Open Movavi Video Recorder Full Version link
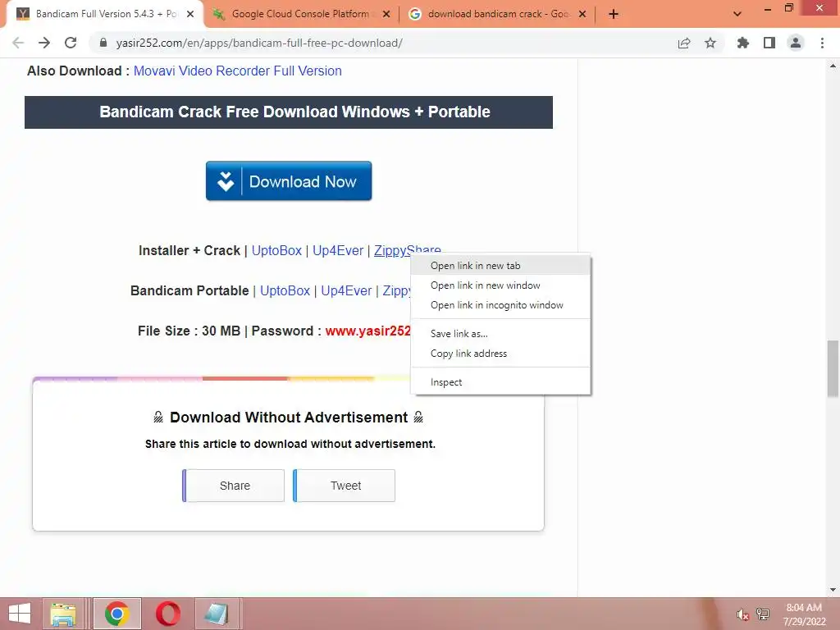The width and height of the screenshot is (840, 630). click(237, 71)
